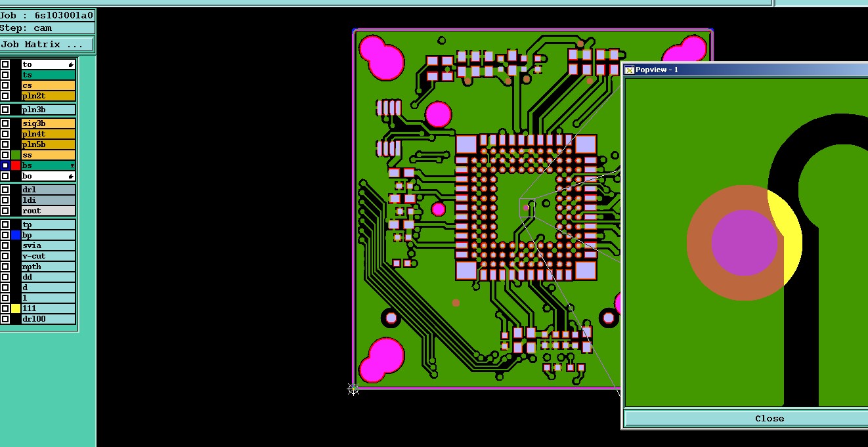Toggle the checkbox for layer 'rout'
868x447 pixels.
5,211
